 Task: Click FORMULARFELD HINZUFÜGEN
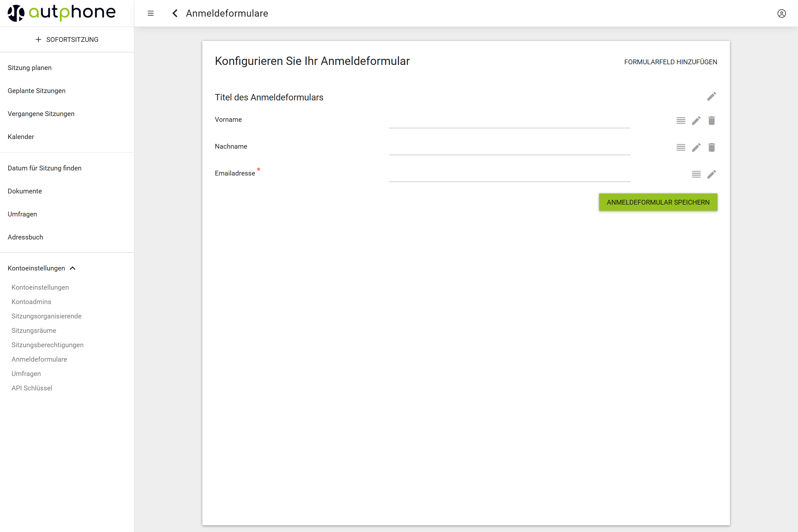point(670,62)
